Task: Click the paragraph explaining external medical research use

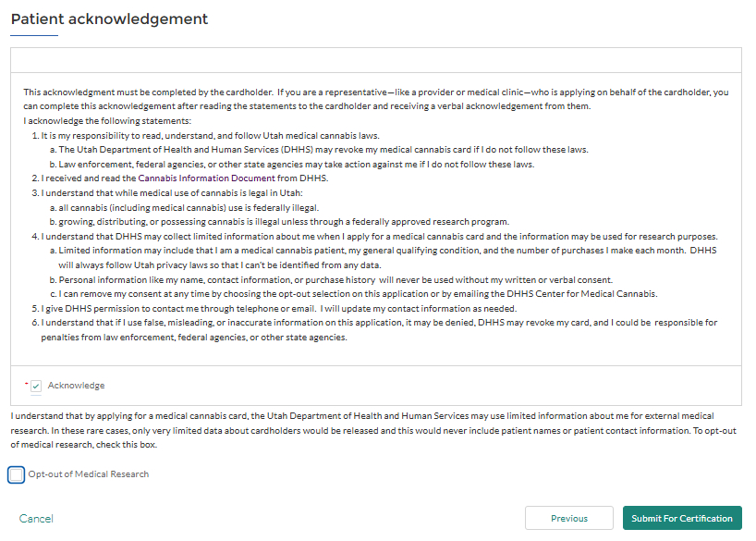Action: coord(373,430)
